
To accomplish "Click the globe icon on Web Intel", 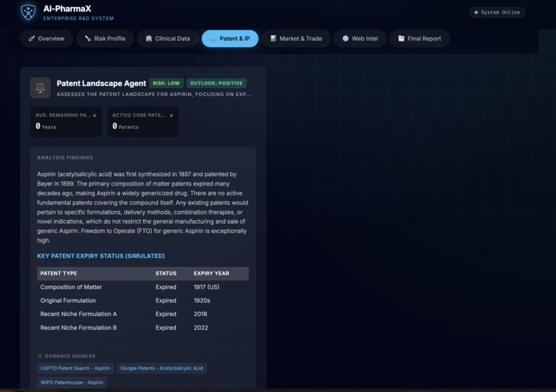I will pos(346,39).
